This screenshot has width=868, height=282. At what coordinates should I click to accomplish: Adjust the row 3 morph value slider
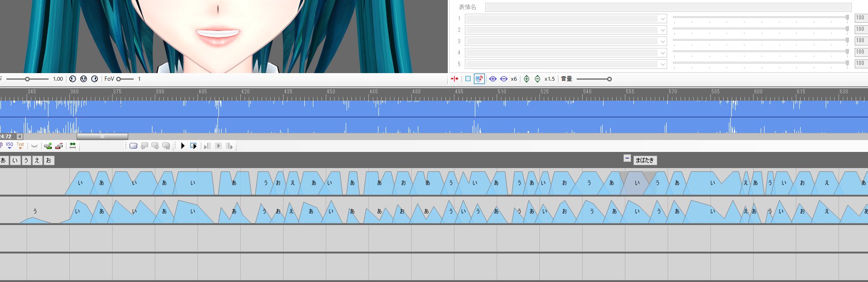click(x=761, y=40)
